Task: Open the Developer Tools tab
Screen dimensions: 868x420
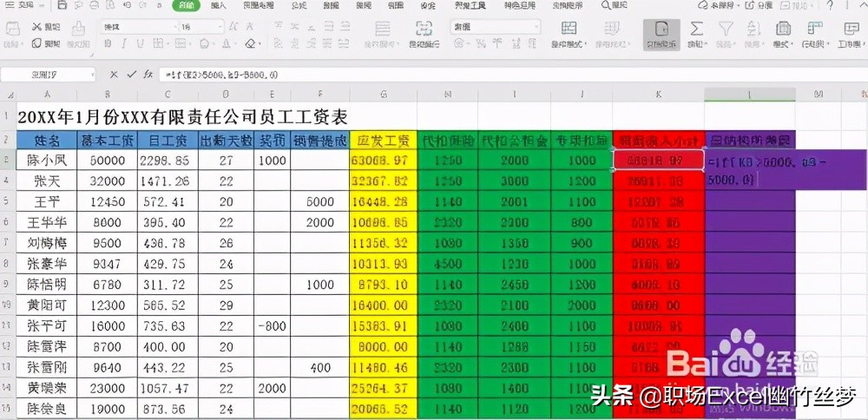Action: click(x=470, y=5)
